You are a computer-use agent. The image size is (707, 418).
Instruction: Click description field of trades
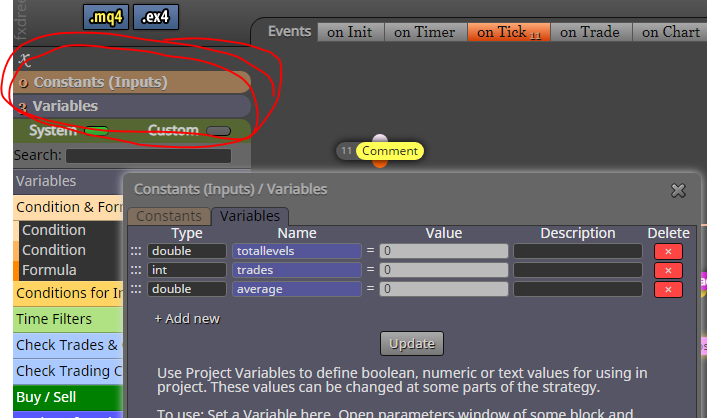[578, 270]
